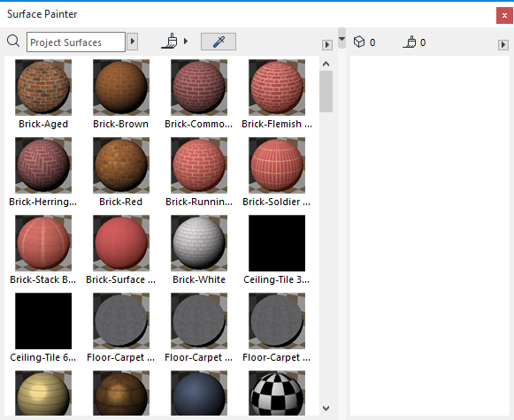514x420 pixels.
Task: Click the Brick-White label text
Action: tap(199, 279)
